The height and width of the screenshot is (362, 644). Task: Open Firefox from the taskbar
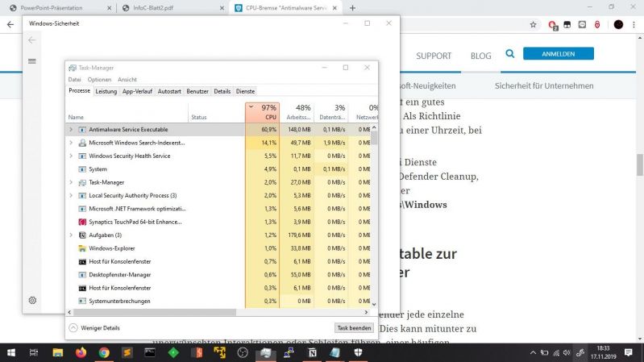[81, 352]
